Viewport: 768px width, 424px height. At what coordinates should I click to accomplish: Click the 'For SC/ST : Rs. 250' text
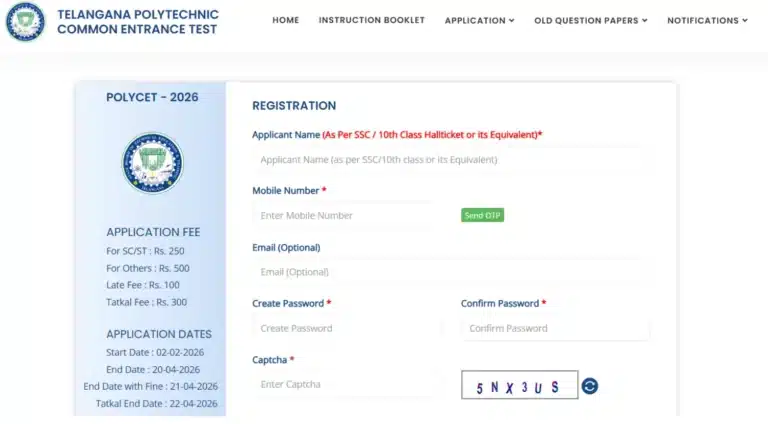(x=145, y=251)
